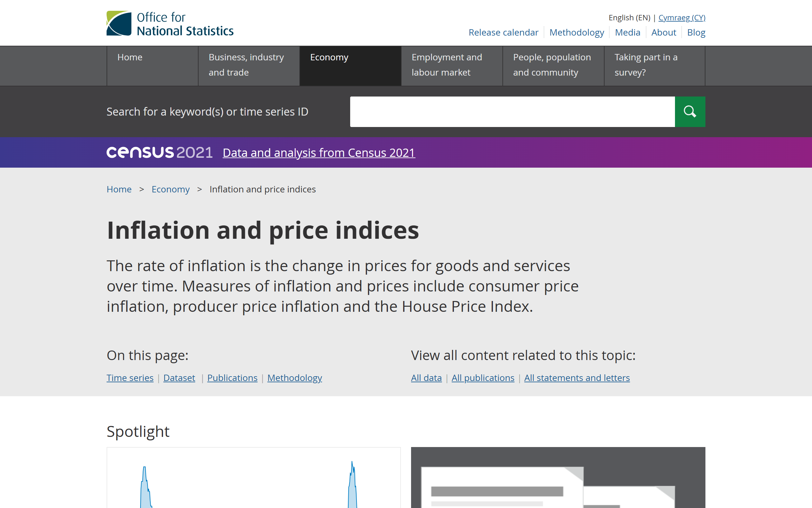The height and width of the screenshot is (508, 812).
Task: Open the Spotlight document illustration card
Action: (558, 478)
